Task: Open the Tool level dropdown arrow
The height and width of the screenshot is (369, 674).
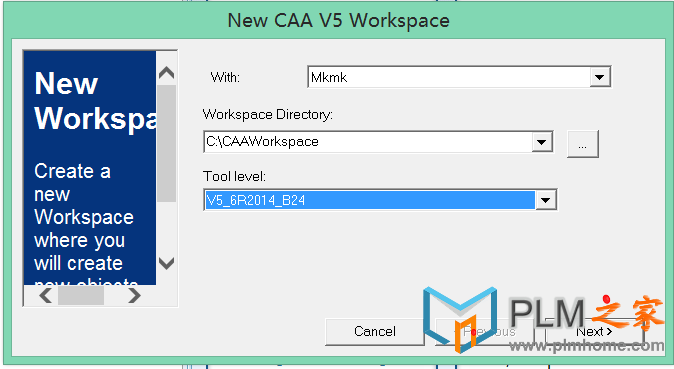Action: [546, 200]
